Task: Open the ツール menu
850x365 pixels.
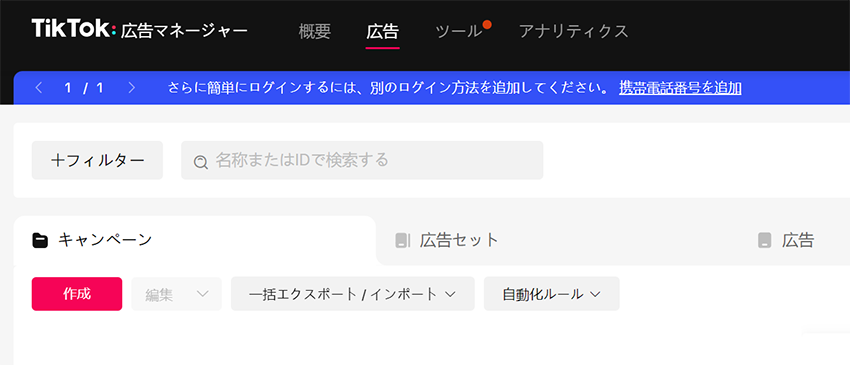Action: pos(458,31)
